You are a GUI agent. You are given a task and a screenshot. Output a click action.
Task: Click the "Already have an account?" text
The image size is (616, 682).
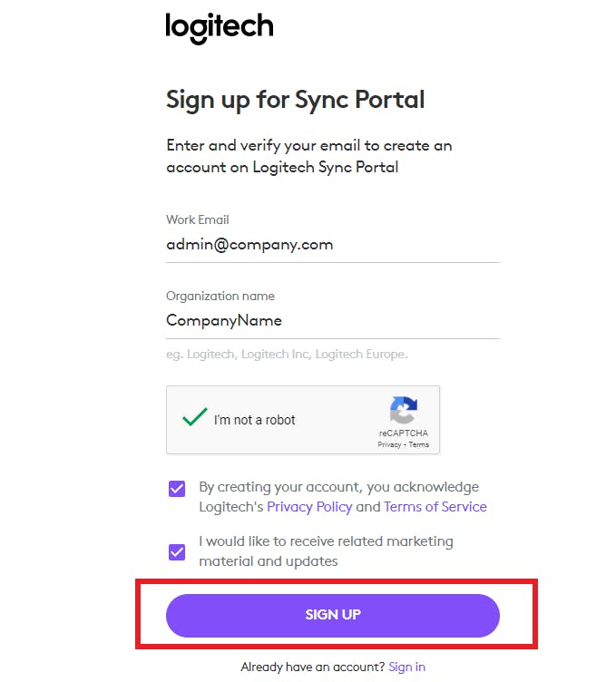[312, 667]
